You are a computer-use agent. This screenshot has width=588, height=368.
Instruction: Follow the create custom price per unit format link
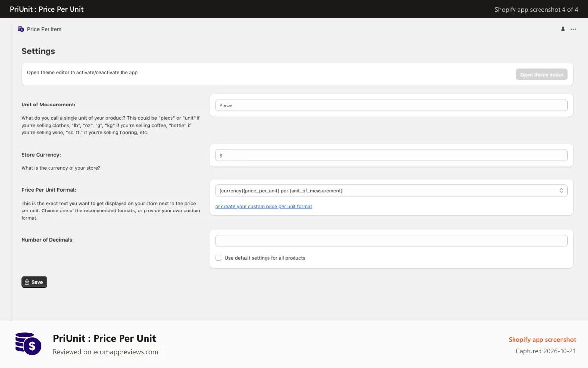click(x=264, y=207)
